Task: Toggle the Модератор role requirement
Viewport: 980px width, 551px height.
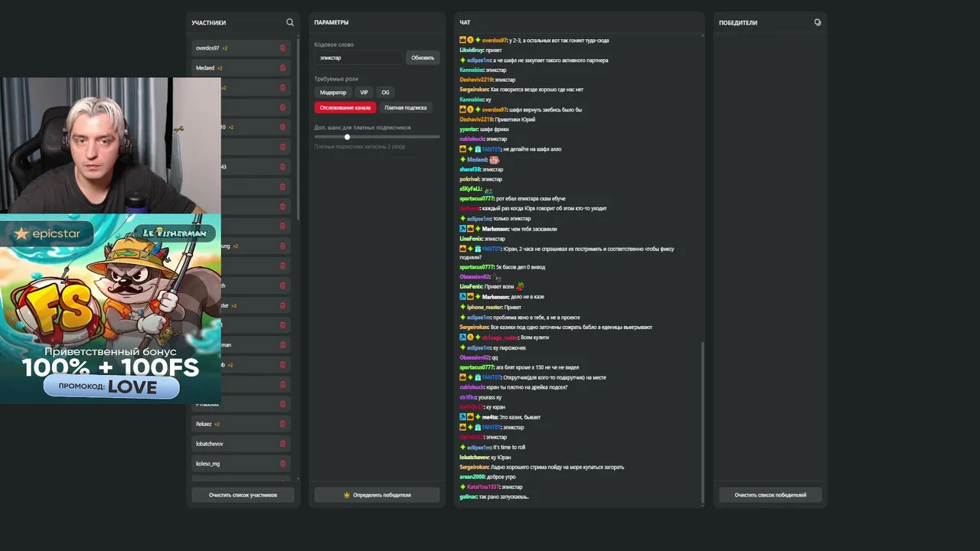Action: (333, 92)
